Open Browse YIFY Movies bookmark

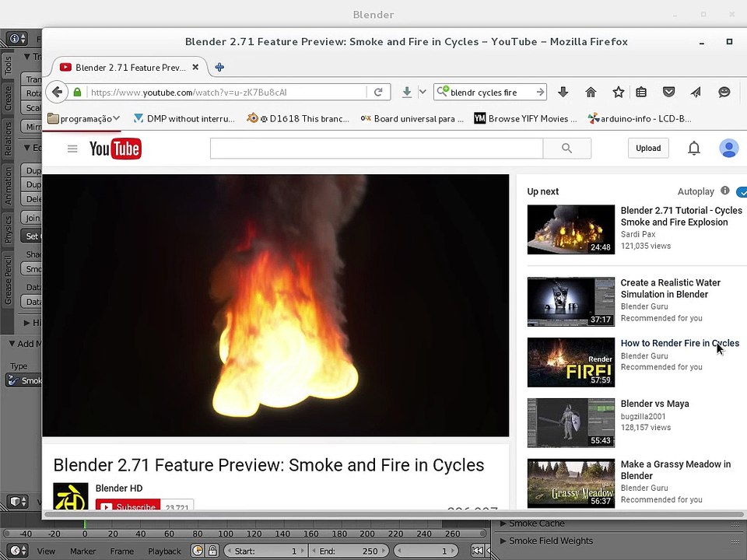pos(525,118)
